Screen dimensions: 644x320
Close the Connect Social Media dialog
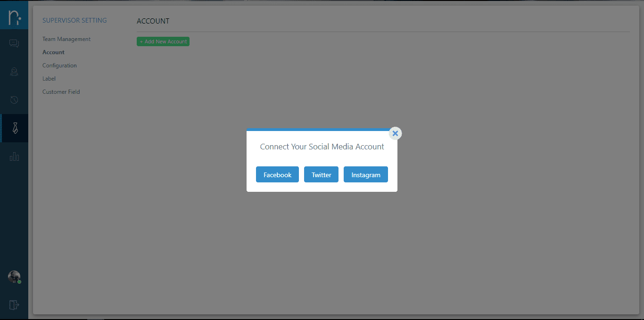click(396, 133)
